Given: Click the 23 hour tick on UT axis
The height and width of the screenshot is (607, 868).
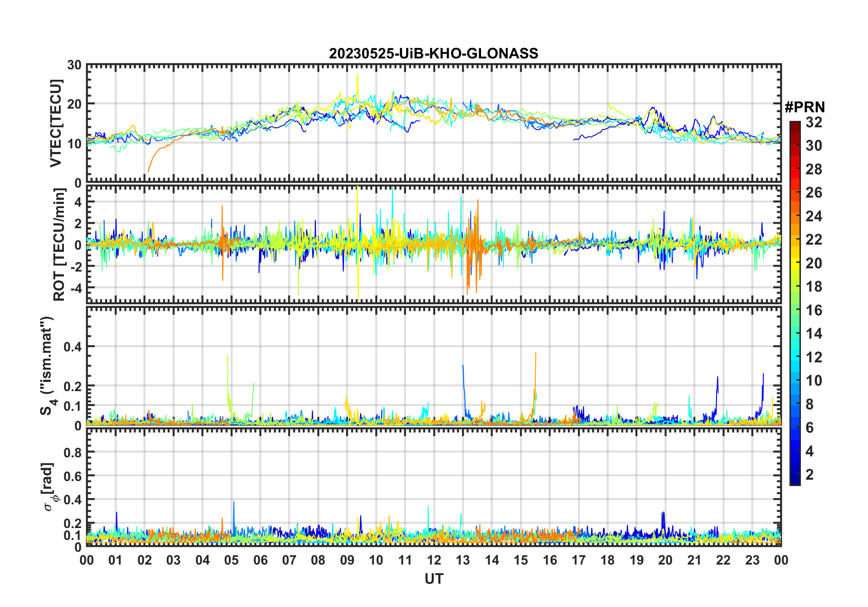Looking at the screenshot, I should tap(752, 560).
